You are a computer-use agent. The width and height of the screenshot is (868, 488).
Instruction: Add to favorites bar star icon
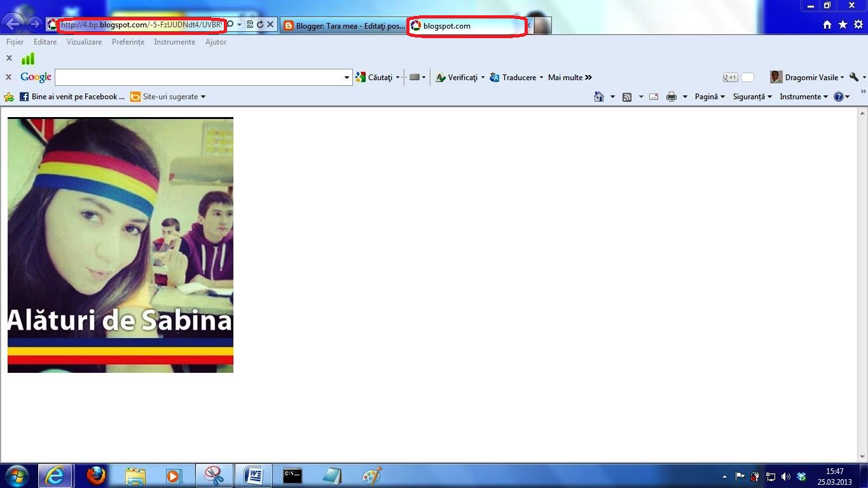tap(9, 97)
